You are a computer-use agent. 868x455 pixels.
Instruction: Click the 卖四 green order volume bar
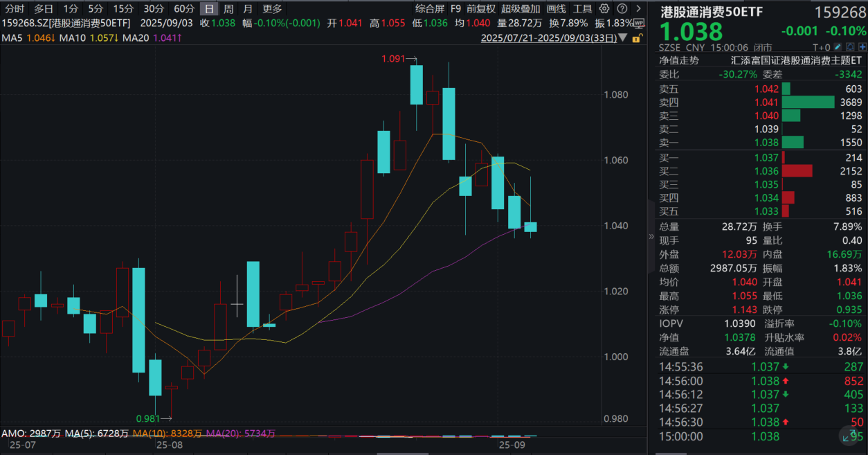click(808, 102)
